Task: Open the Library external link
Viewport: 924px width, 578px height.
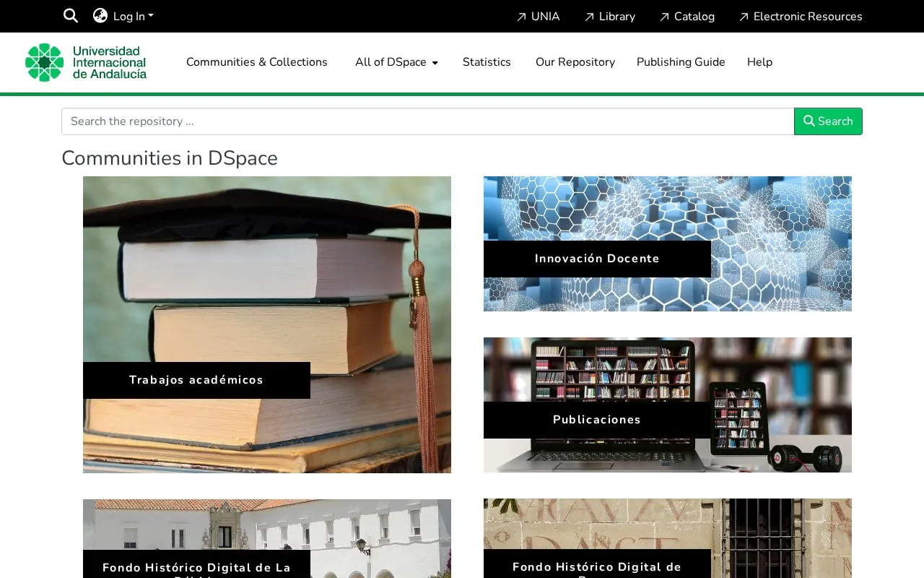Action: [x=609, y=17]
